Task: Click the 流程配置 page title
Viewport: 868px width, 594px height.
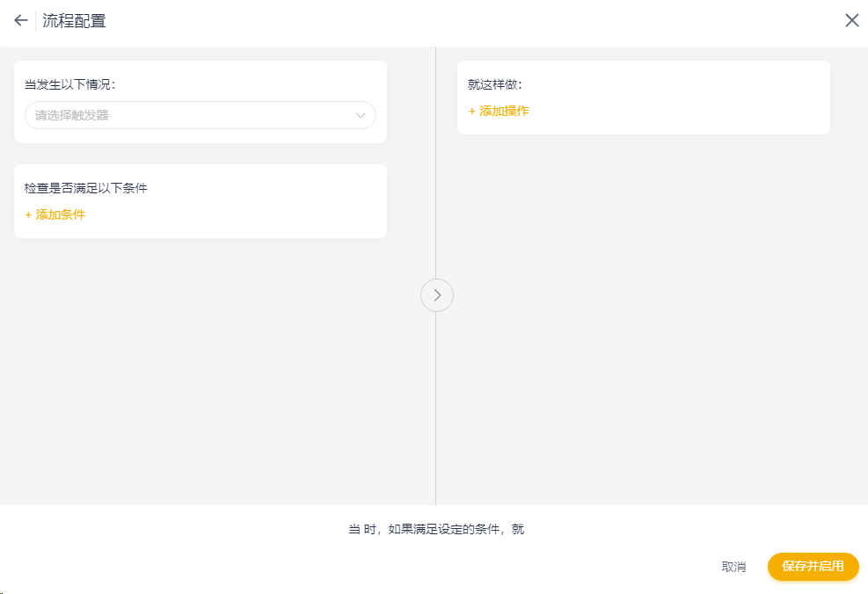Action: point(75,20)
